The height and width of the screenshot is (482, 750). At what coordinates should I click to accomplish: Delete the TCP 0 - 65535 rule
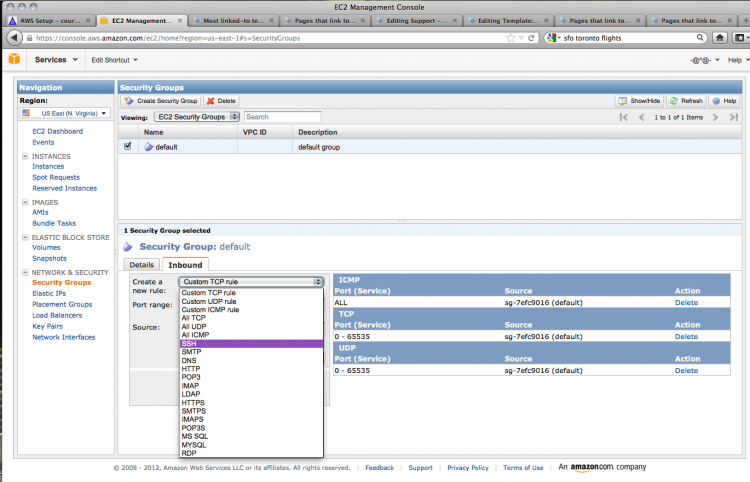[686, 337]
